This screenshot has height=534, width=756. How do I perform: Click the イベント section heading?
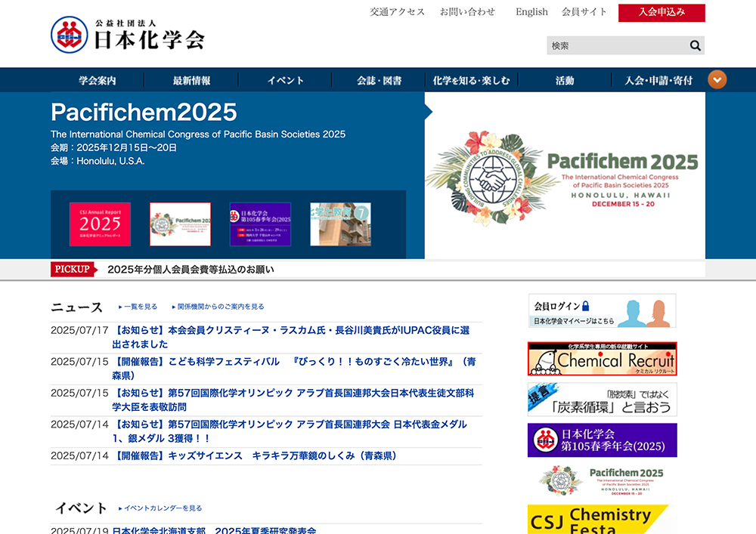tap(81, 508)
